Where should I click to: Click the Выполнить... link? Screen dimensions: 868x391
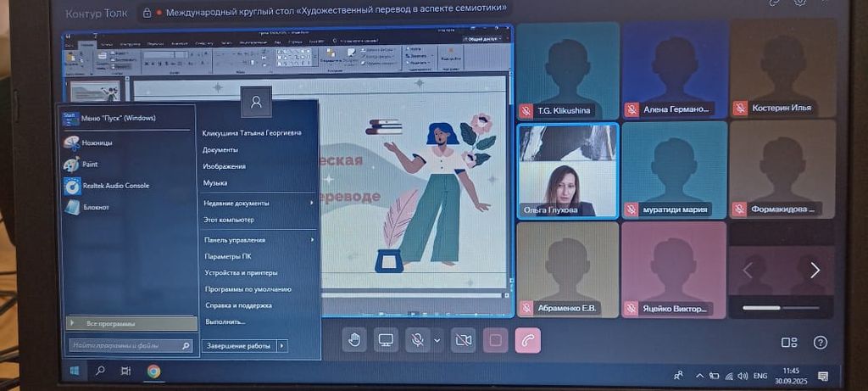point(225,321)
